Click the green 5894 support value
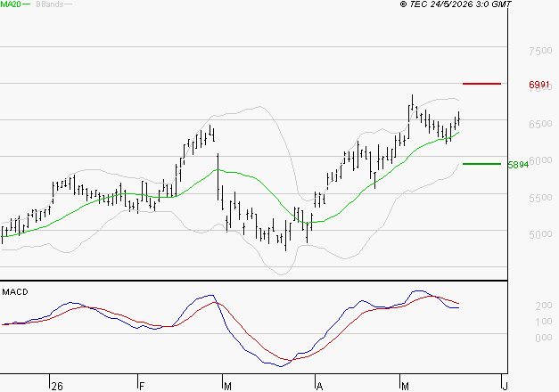Viewport: 559px width, 392px height. click(x=518, y=165)
